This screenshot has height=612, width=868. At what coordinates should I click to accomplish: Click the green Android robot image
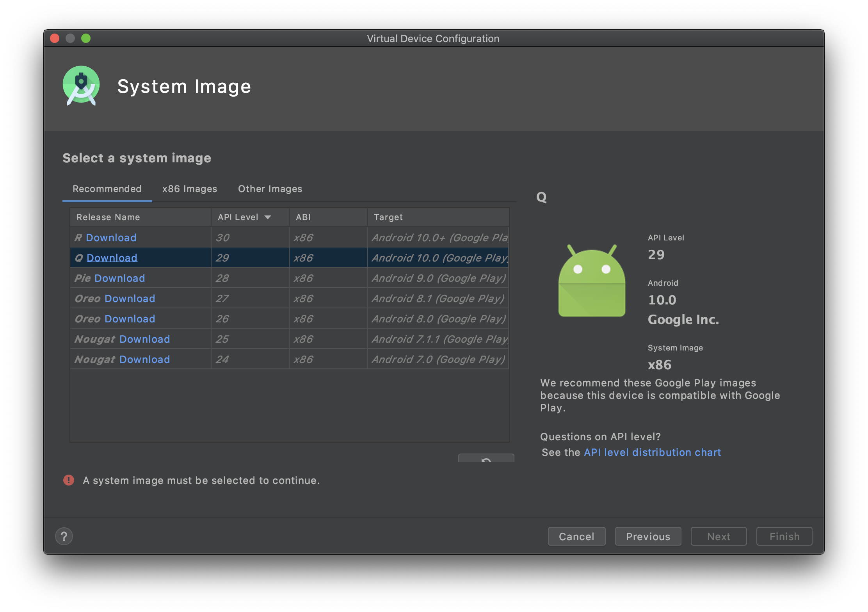592,281
